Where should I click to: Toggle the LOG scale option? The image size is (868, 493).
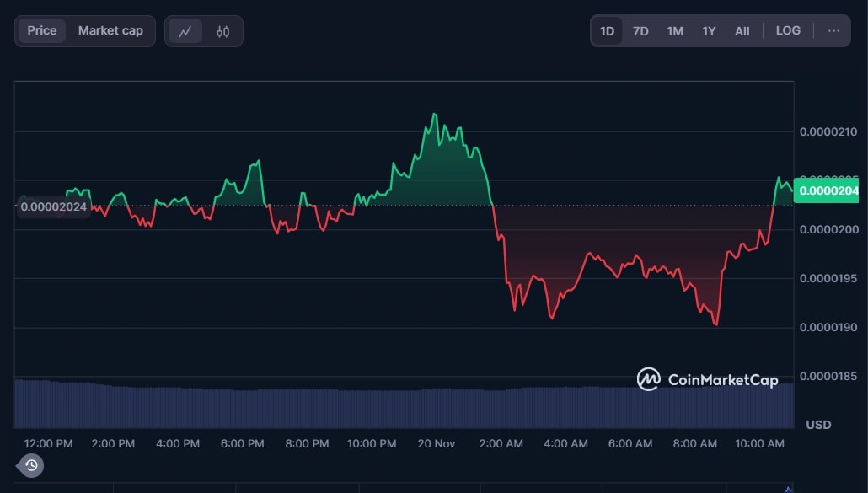tap(788, 31)
